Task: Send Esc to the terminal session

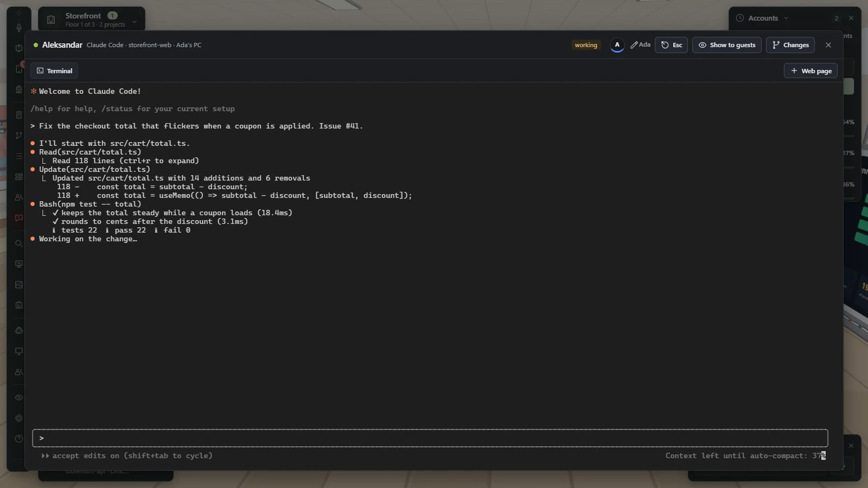Action: (671, 45)
